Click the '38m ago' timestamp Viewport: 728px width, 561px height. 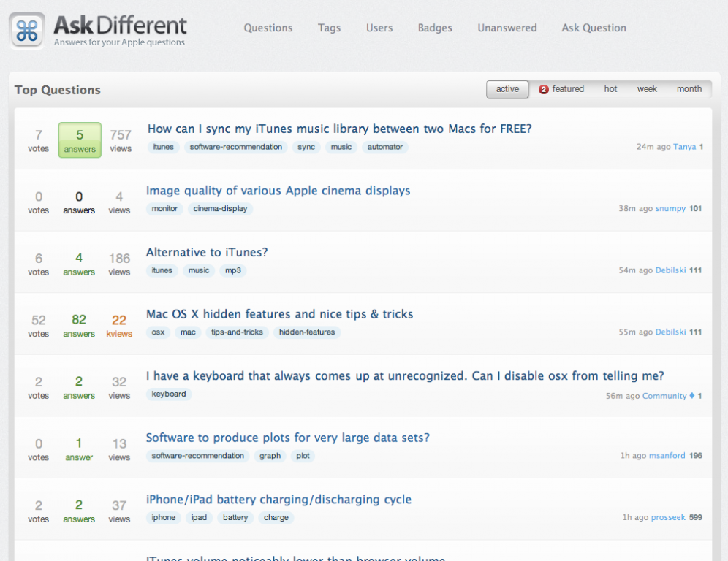tap(636, 209)
